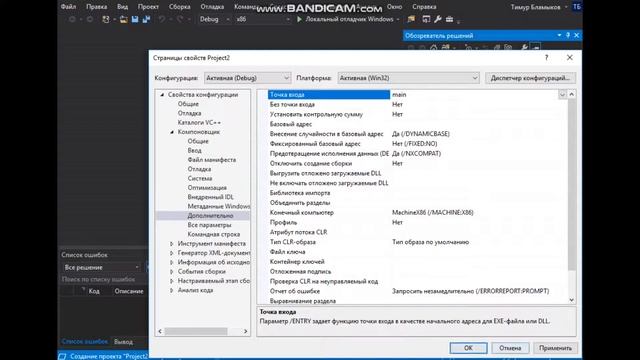Click the Тимур Бламыков account name

(x=536, y=7)
